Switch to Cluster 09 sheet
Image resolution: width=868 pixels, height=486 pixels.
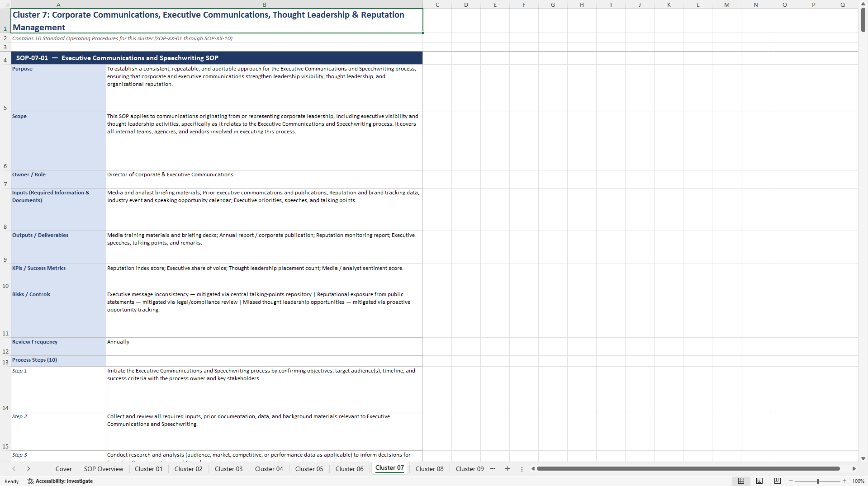click(x=470, y=469)
